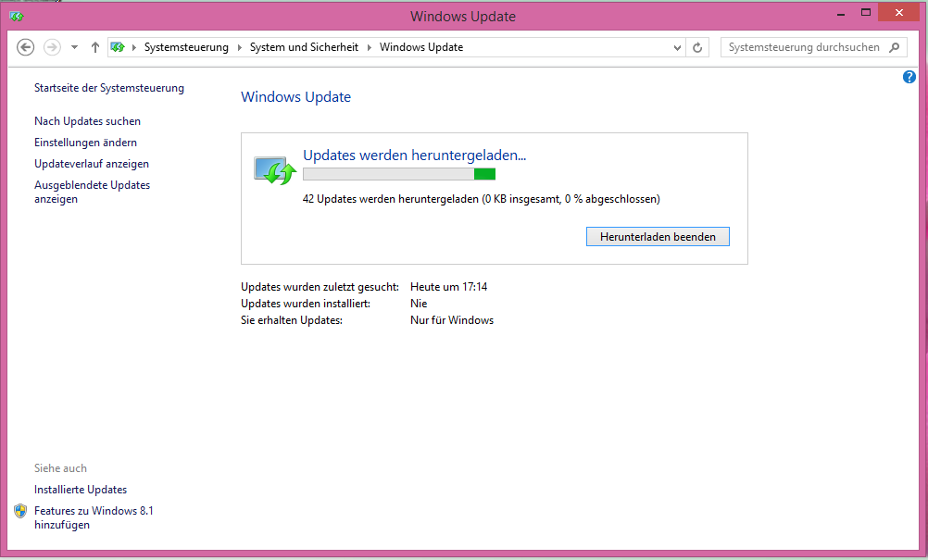Click the Windows Update monitor icon with green arrows
The image size is (928, 560).
click(x=275, y=170)
